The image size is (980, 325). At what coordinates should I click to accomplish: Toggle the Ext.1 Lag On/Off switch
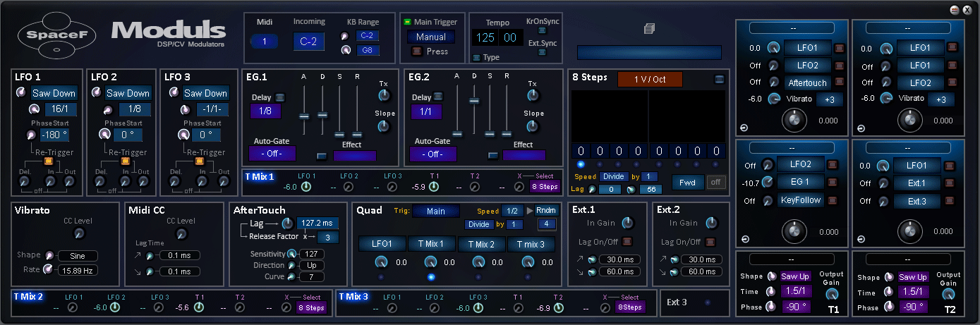pyautogui.click(x=627, y=242)
